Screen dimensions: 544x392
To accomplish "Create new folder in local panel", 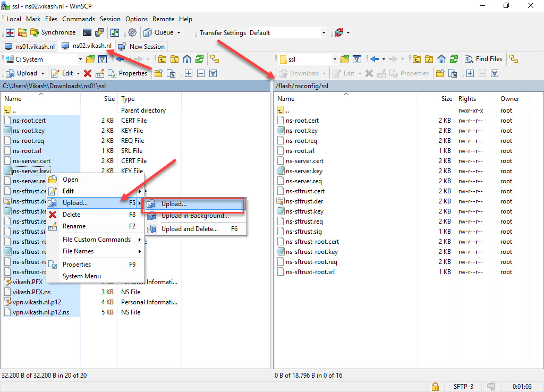I will point(158,73).
